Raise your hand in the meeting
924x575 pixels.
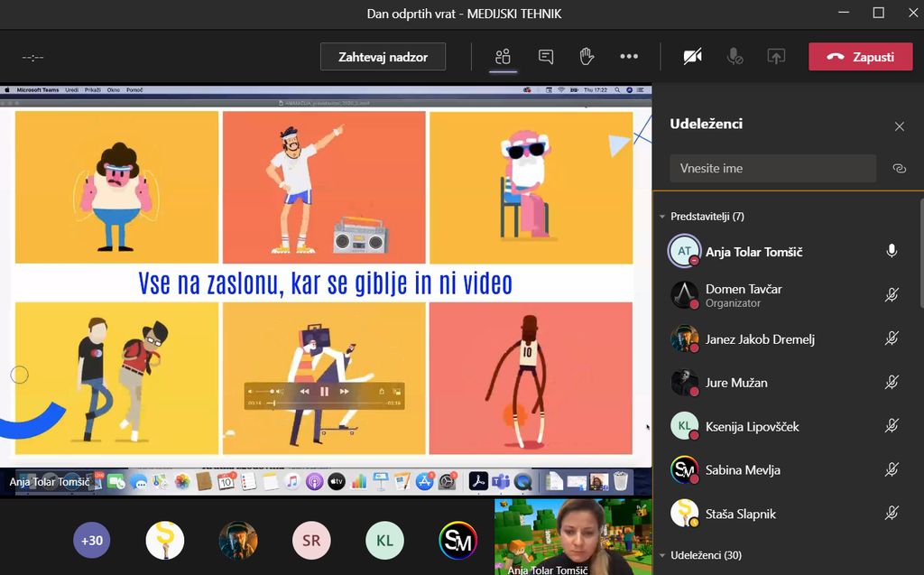tap(587, 57)
